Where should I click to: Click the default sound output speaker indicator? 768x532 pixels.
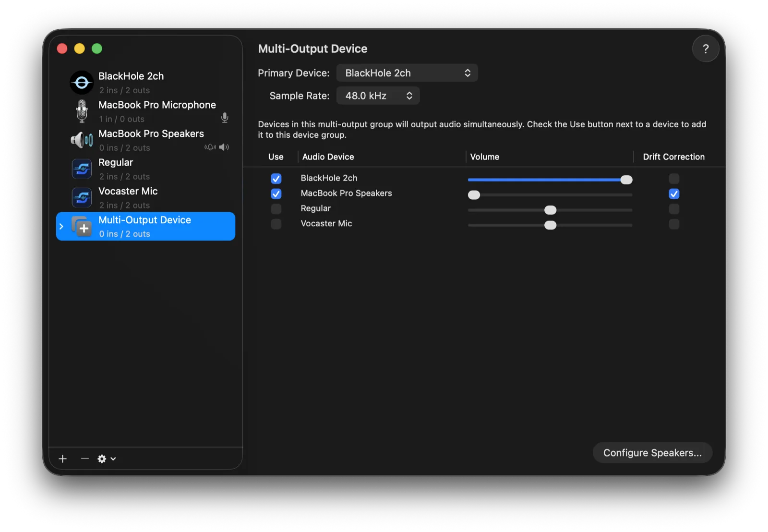pos(224,147)
